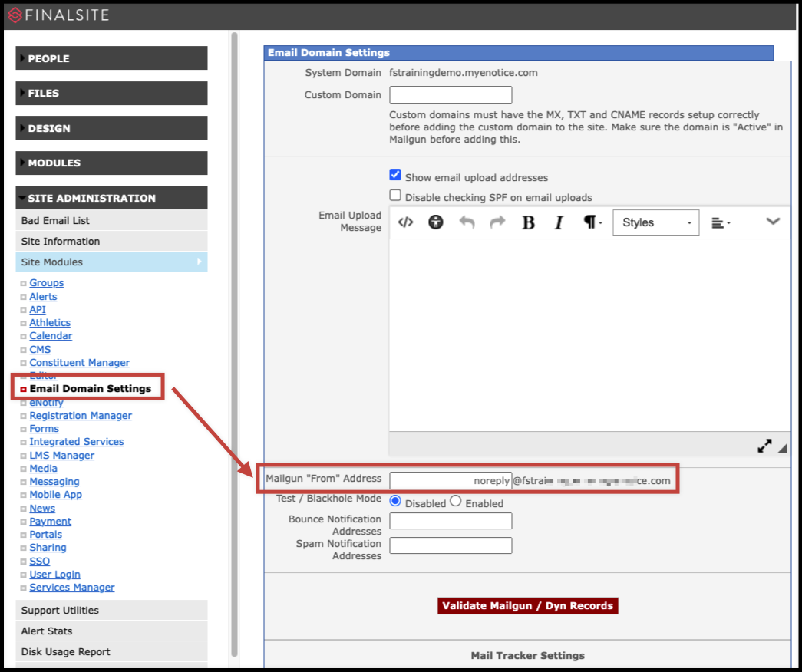This screenshot has width=802, height=672.
Task: Open the Media module link
Action: tap(43, 469)
